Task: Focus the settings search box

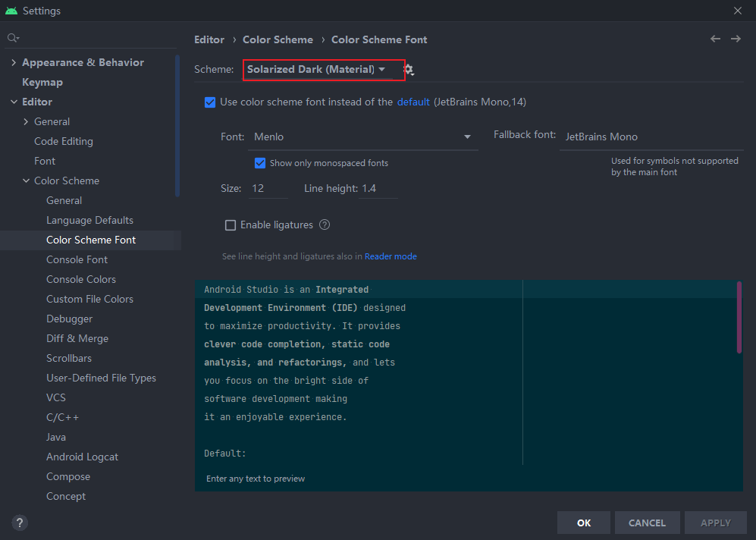Action: [92, 38]
